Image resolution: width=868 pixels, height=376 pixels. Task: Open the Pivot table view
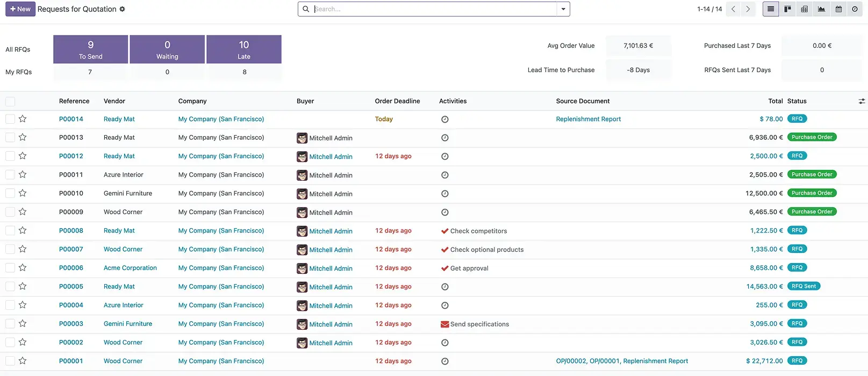(805, 9)
